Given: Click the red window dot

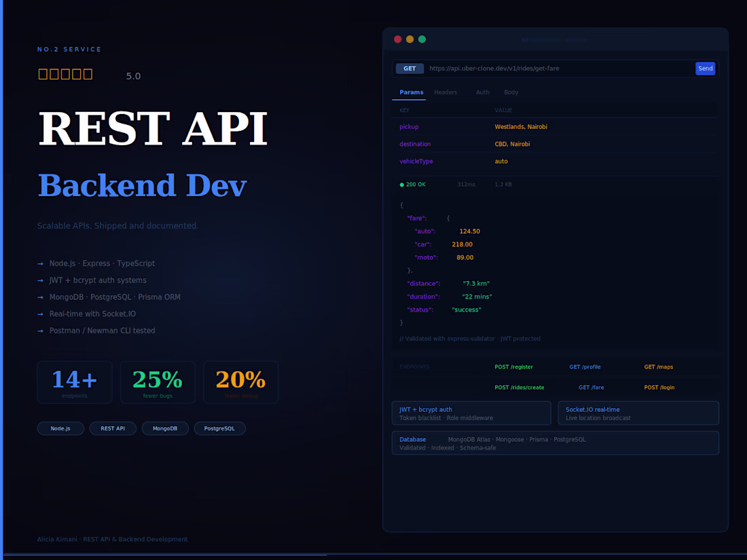Looking at the screenshot, I should pyautogui.click(x=398, y=39).
